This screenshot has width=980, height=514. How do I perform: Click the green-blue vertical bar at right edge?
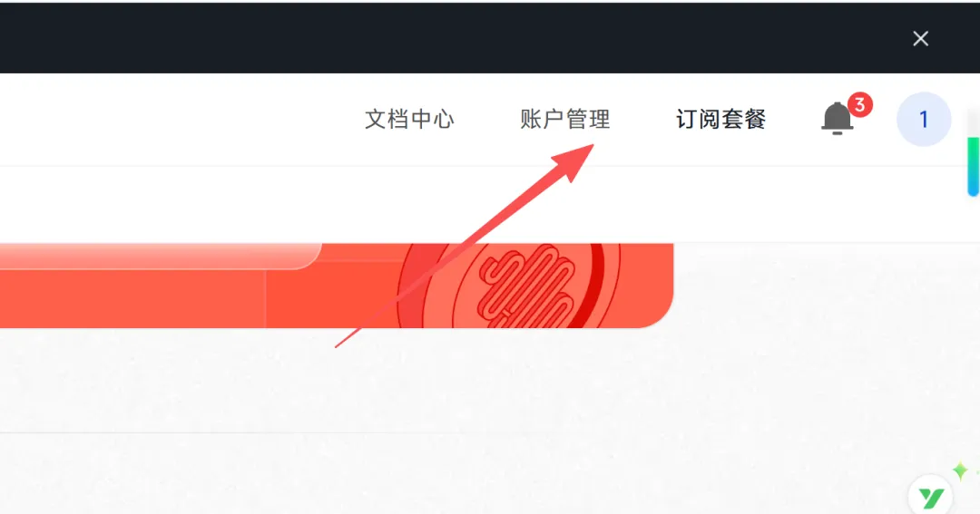(x=973, y=167)
